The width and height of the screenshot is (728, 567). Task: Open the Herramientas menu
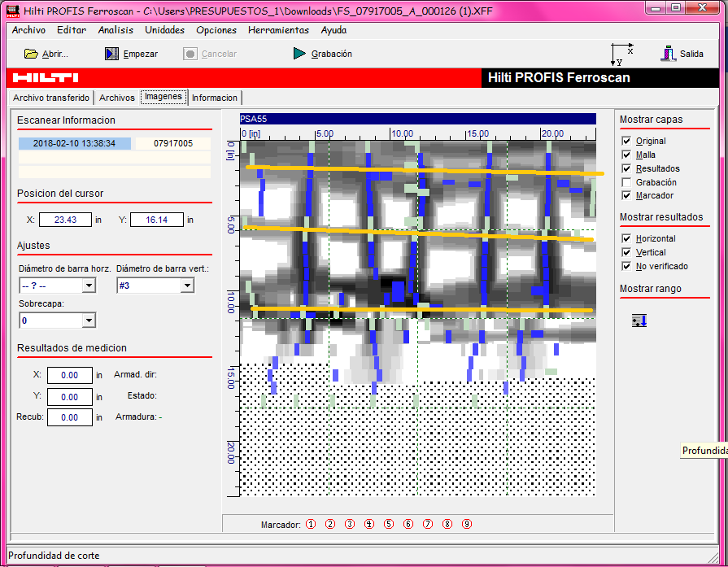pos(278,30)
